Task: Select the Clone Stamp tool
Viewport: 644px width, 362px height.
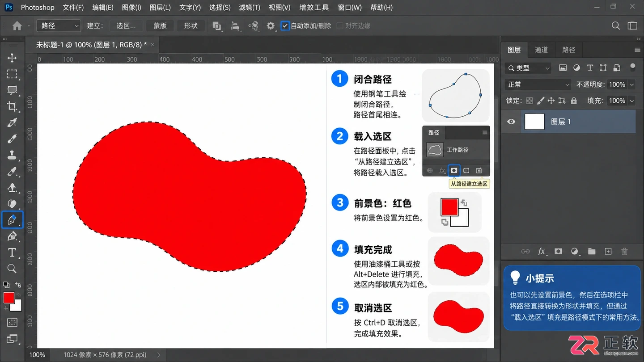Action: [x=12, y=155]
